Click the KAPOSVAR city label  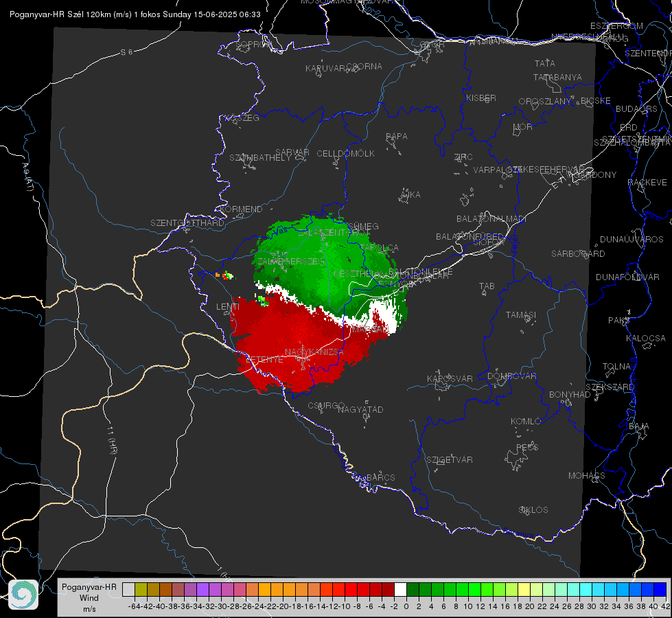click(x=450, y=379)
